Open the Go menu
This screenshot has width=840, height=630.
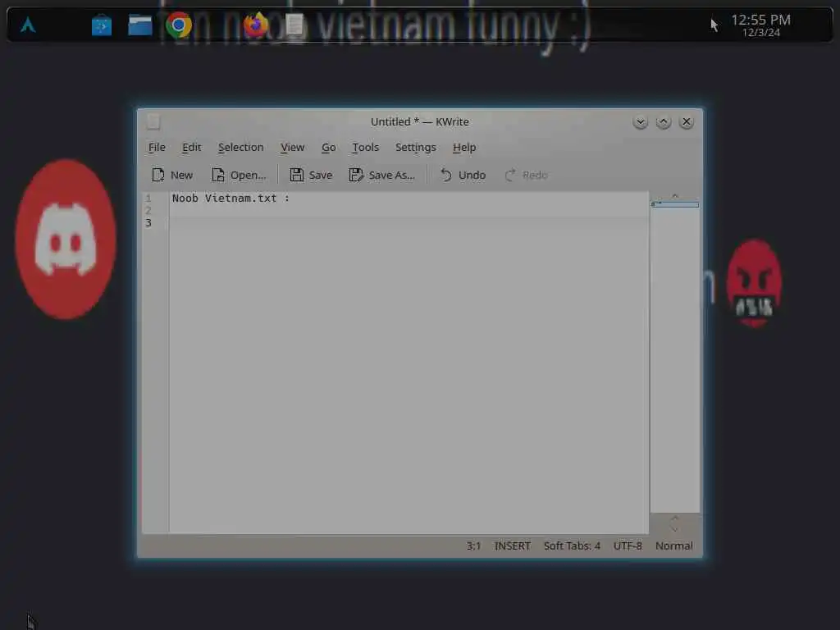[x=328, y=147]
